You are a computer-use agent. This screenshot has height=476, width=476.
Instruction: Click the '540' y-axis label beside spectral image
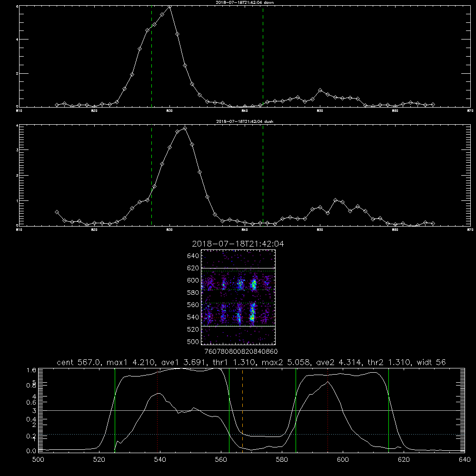(193, 317)
